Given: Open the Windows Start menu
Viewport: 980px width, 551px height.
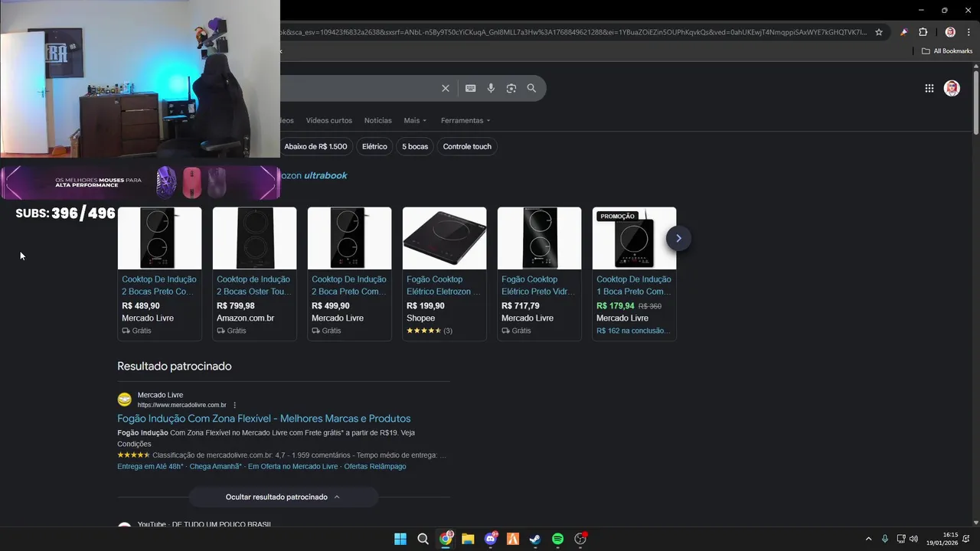Looking at the screenshot, I should pos(400,539).
